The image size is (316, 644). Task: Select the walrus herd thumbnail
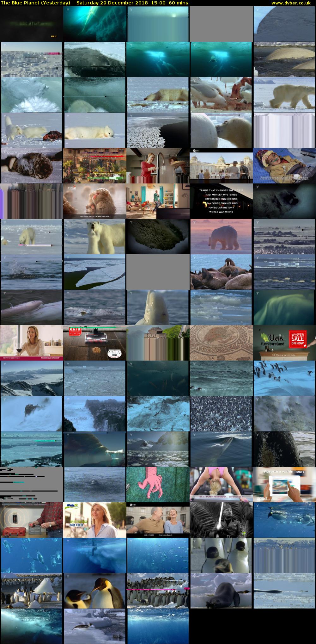point(221,272)
